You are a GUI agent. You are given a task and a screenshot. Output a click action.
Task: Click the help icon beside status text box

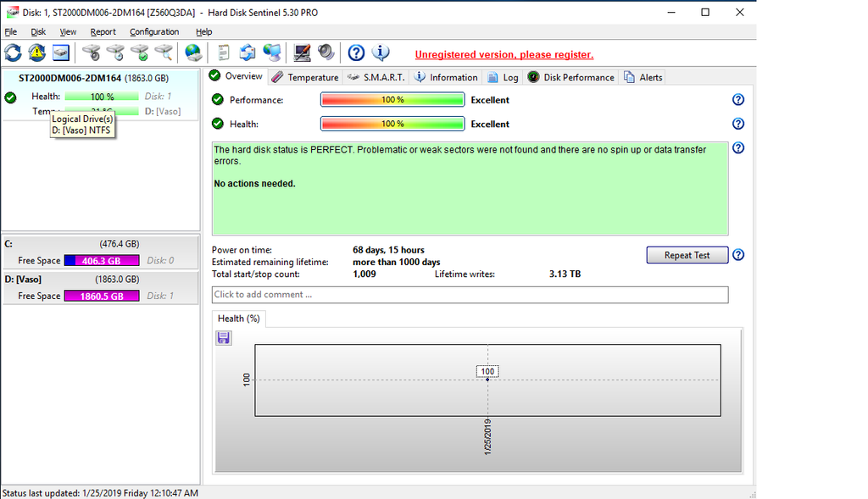738,147
